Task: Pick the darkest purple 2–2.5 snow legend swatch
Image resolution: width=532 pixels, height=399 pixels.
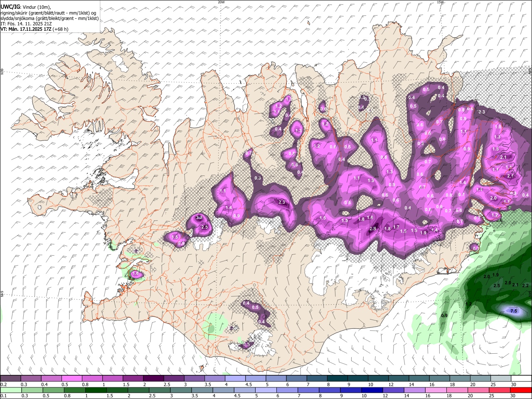Action: click(x=153, y=379)
